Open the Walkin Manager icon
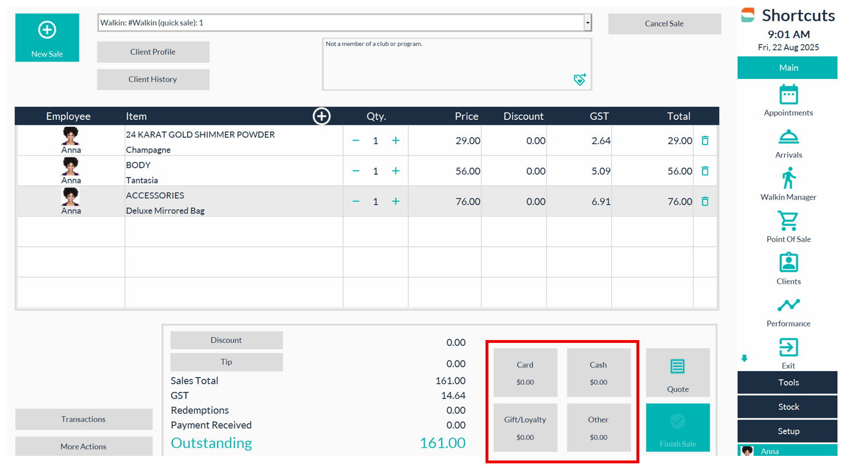The height and width of the screenshot is (472, 868). point(789,178)
